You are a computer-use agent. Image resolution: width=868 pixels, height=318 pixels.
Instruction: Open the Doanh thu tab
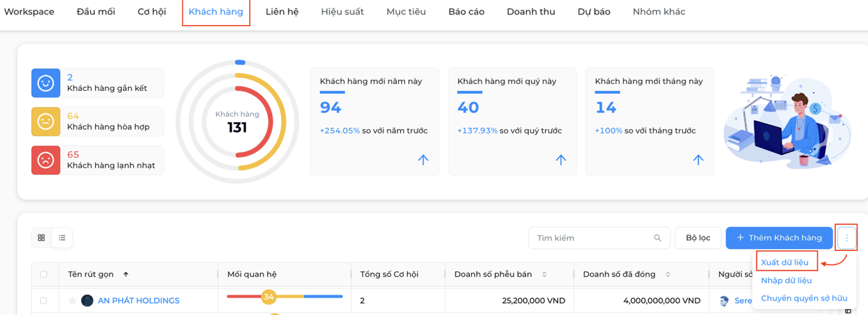(531, 12)
